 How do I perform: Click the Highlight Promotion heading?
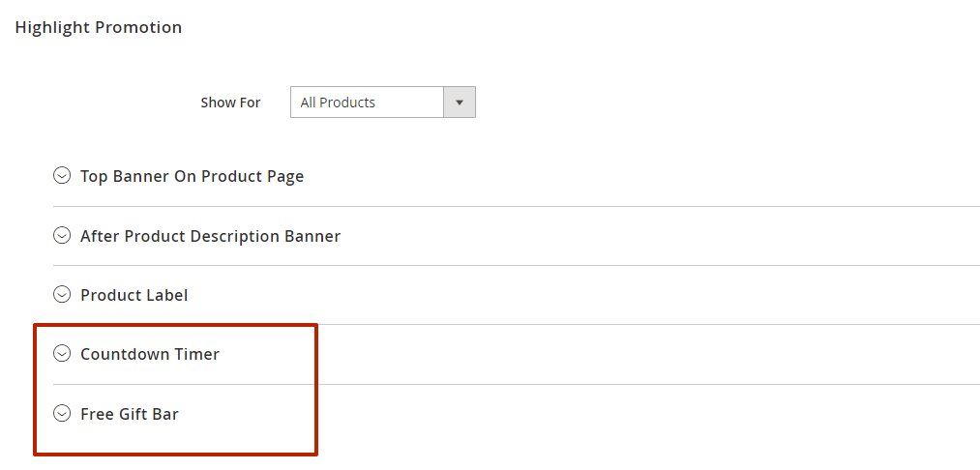pos(98,27)
